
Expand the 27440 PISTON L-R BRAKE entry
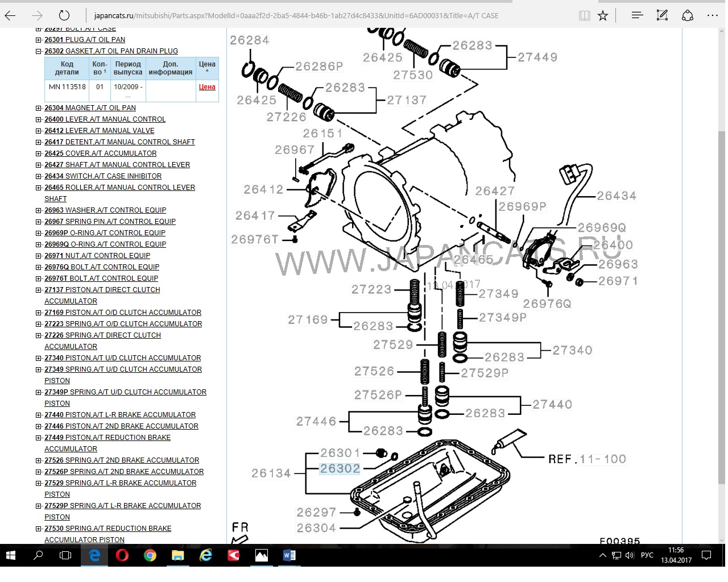point(39,415)
